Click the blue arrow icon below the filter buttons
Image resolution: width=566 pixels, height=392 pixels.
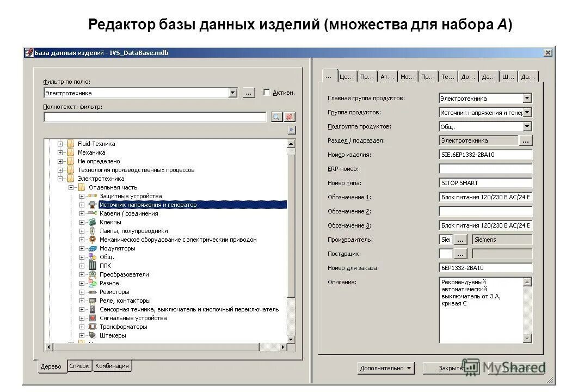(x=291, y=129)
